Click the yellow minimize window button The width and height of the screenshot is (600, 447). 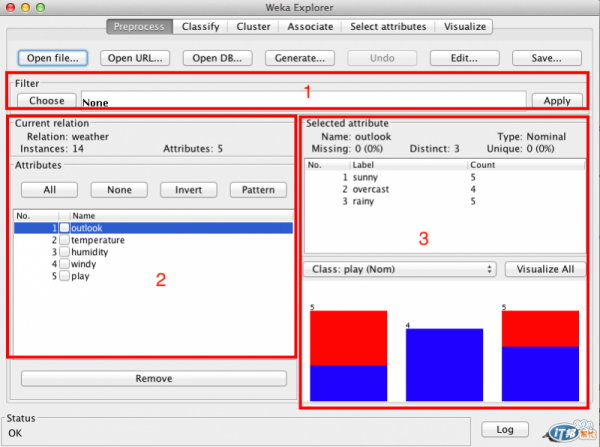pos(25,7)
